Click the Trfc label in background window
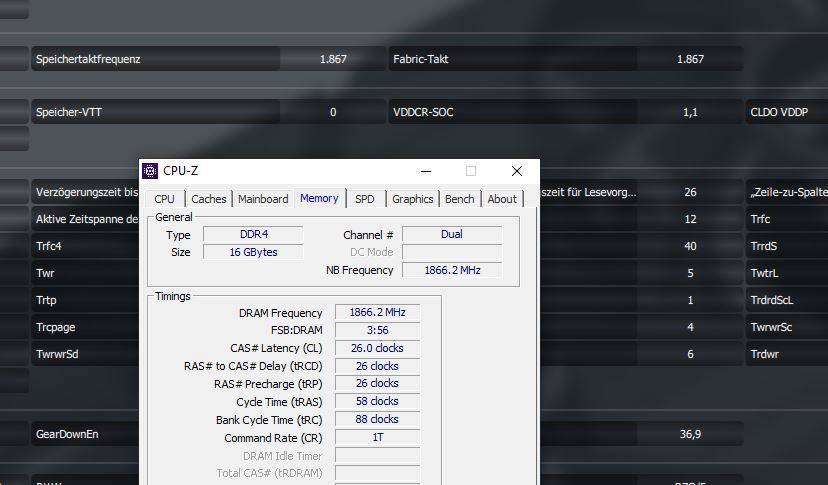Viewport: 828px width, 485px height. [x=760, y=219]
